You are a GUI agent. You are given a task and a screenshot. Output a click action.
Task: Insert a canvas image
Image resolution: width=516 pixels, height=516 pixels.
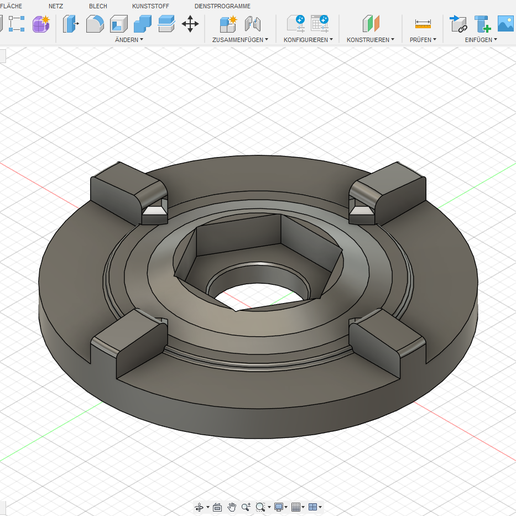(506, 24)
